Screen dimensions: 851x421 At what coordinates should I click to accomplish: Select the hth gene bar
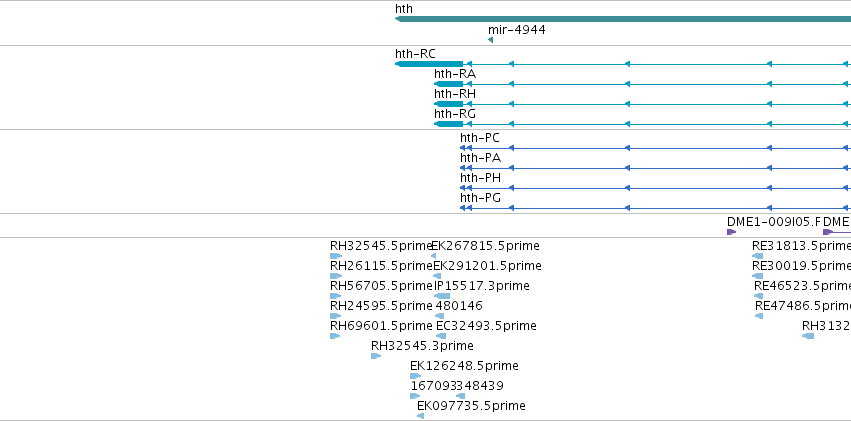623,20
